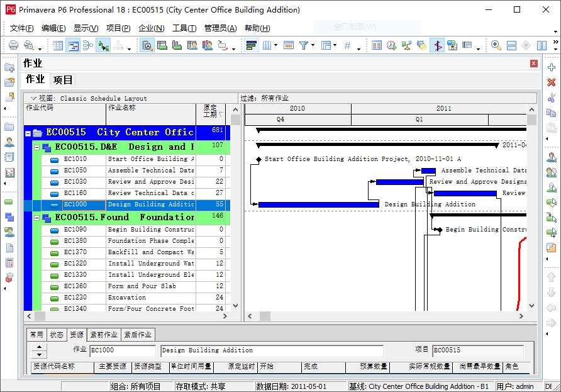
Task: Open the Classic Schedule Layout view dropdown
Action: [33, 98]
